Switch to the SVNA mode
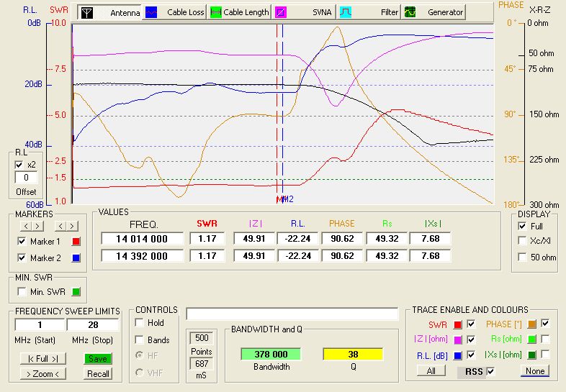Image resolution: width=566 pixels, height=392 pixels. (x=303, y=12)
